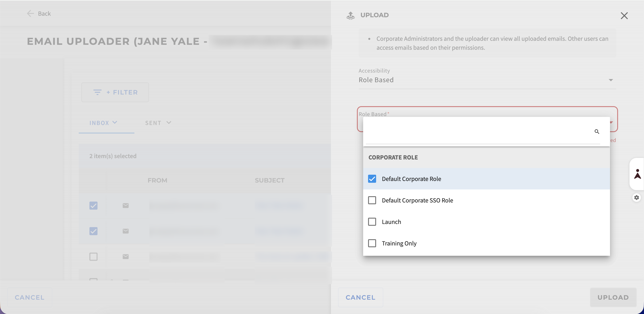Check Default Corporate SSO Role checkbox
Screen dimensions: 644x314
pos(372,200)
